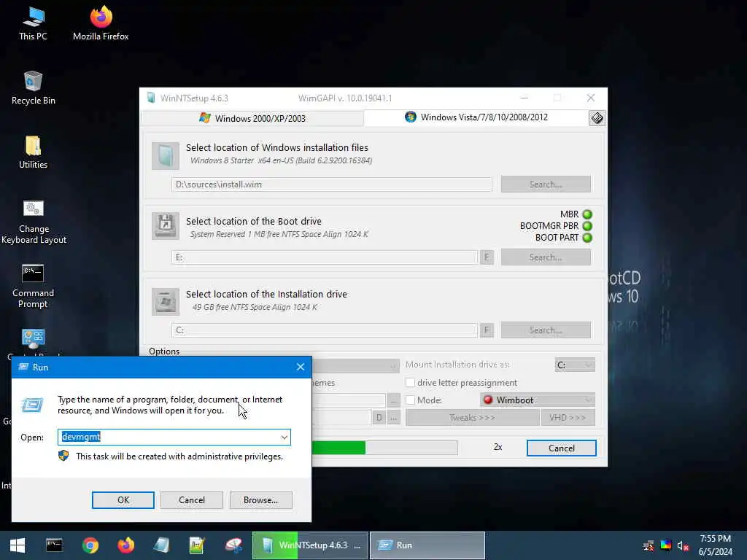Click the Installation drive disk icon

(x=166, y=301)
